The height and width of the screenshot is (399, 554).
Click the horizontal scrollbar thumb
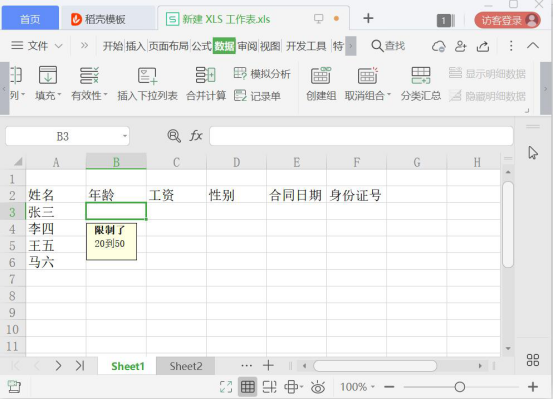pos(375,366)
